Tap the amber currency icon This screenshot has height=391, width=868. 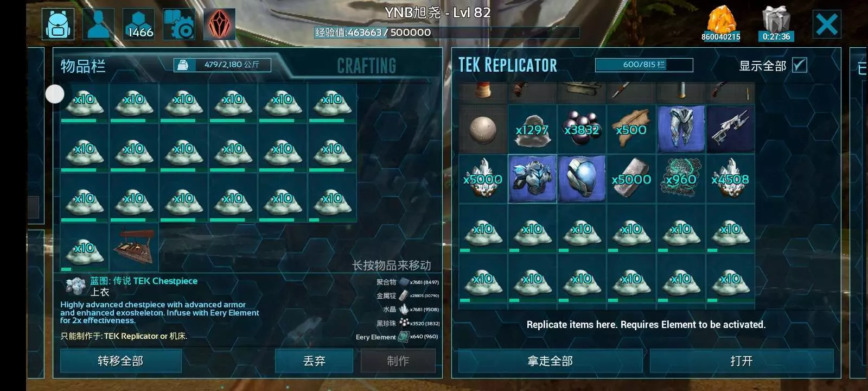pos(721,23)
